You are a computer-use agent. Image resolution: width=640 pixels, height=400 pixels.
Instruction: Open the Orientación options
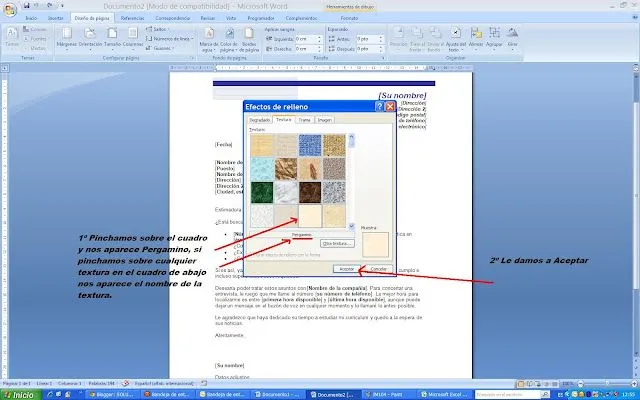pos(90,40)
